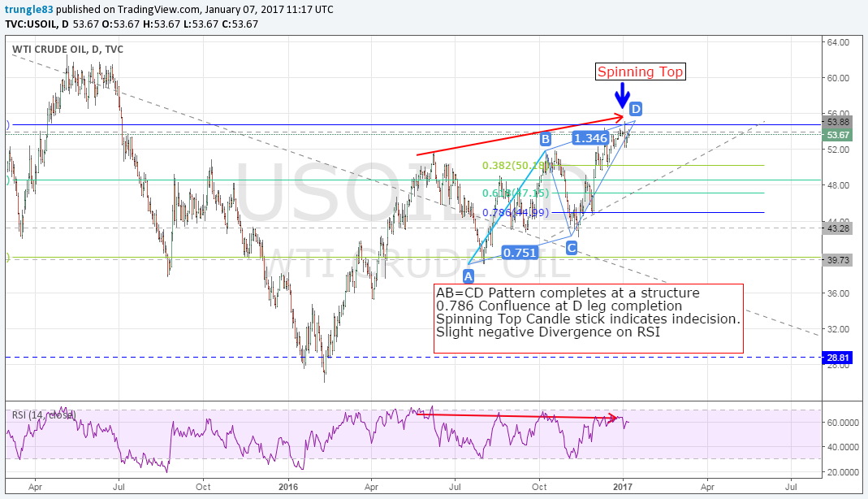The height and width of the screenshot is (499, 868).
Task: Select the point C pattern marker
Action: [x=572, y=248]
